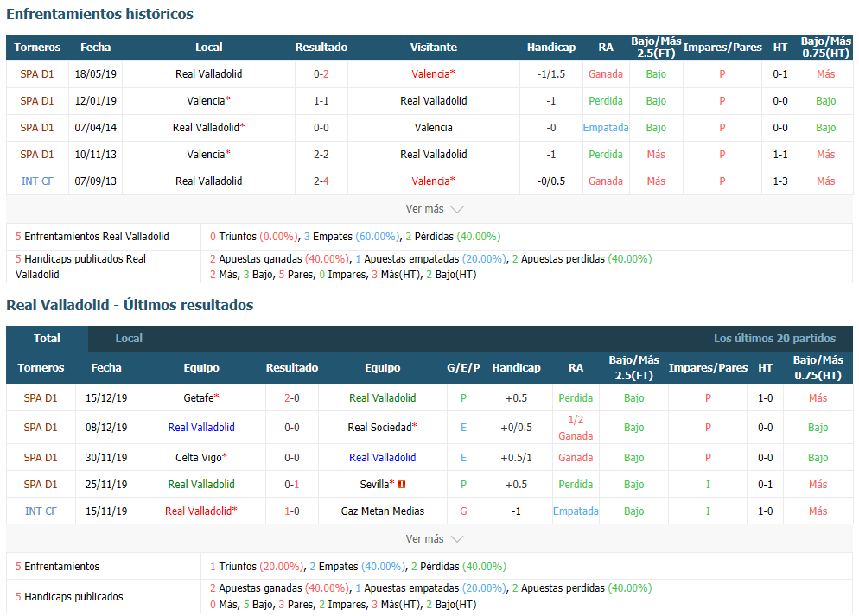Select the +0/0.5 handicap value
This screenshot has height=616, width=859.
coord(516,428)
